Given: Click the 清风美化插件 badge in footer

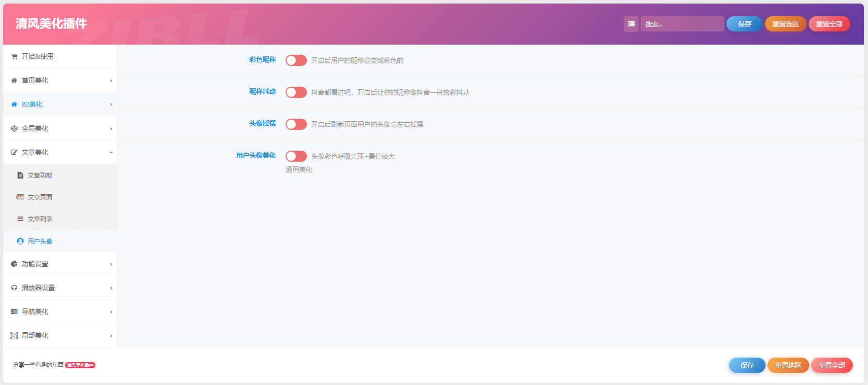Looking at the screenshot, I should click(80, 365).
